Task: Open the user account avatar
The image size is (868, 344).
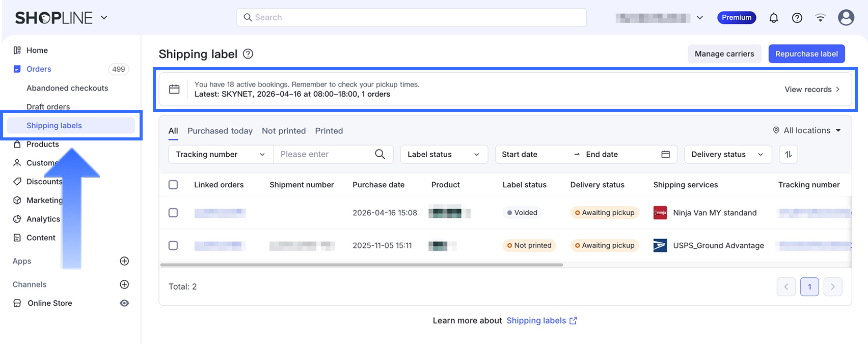Action: (x=846, y=18)
